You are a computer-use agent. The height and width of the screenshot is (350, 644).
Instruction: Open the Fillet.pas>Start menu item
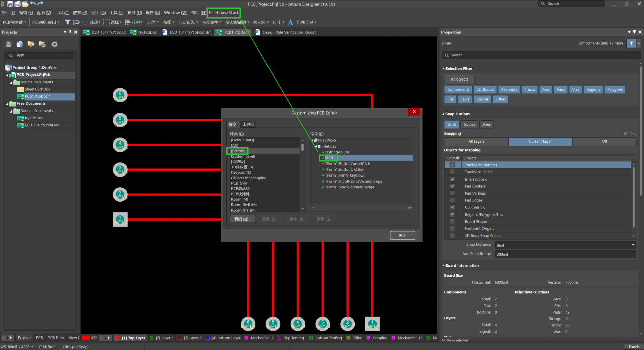point(223,13)
